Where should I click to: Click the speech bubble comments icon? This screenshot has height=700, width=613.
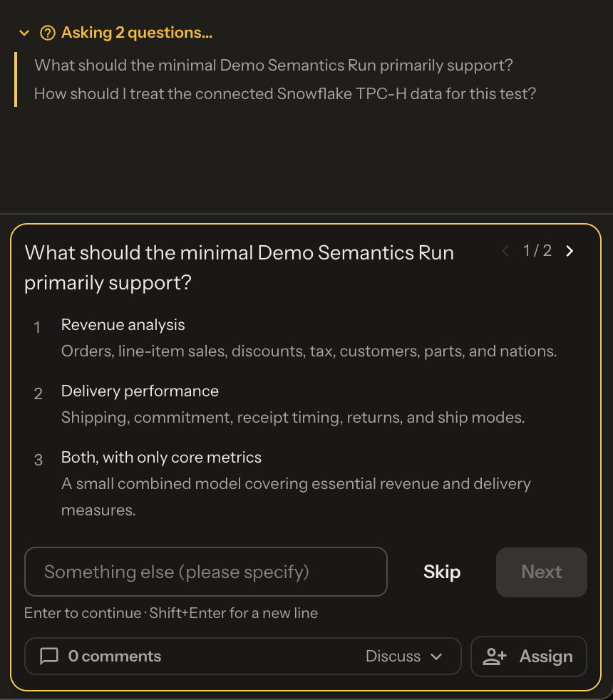tap(49, 657)
